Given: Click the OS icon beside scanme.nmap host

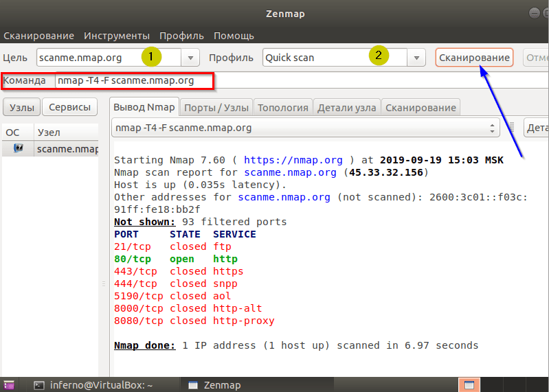Looking at the screenshot, I should (18, 148).
